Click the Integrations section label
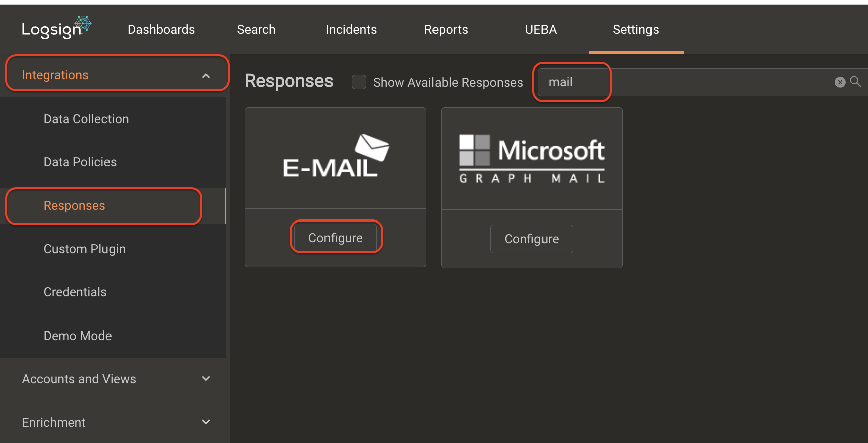This screenshot has width=868, height=443. [55, 75]
